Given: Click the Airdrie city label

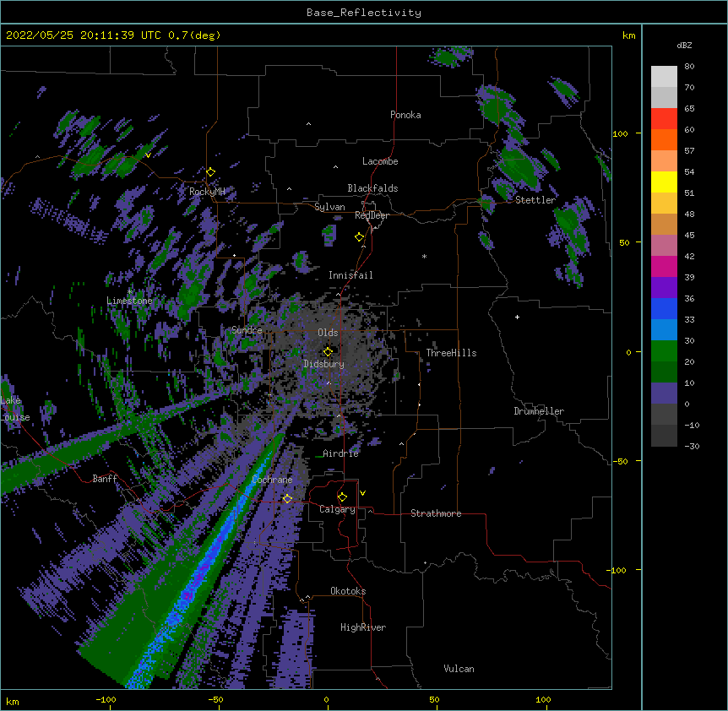Looking at the screenshot, I should tap(340, 453).
